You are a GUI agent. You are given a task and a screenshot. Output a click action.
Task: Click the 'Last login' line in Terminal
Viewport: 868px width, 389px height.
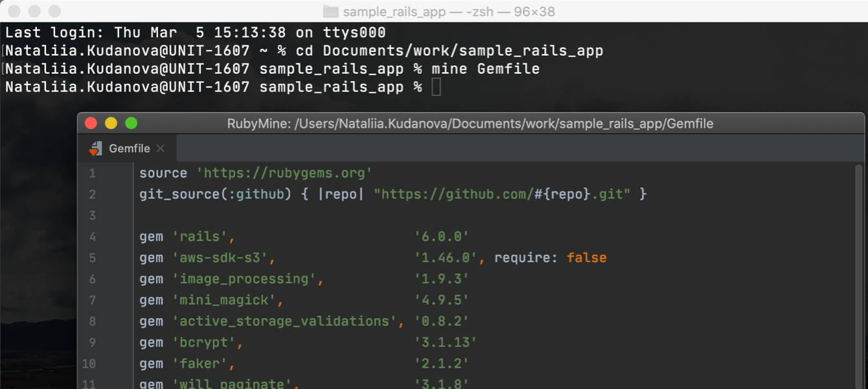point(196,32)
